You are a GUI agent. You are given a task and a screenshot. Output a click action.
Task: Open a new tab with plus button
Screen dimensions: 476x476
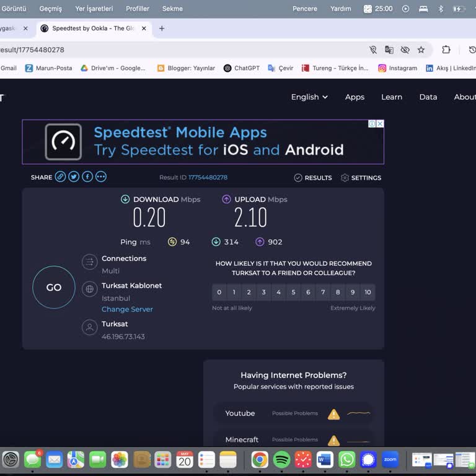click(162, 29)
